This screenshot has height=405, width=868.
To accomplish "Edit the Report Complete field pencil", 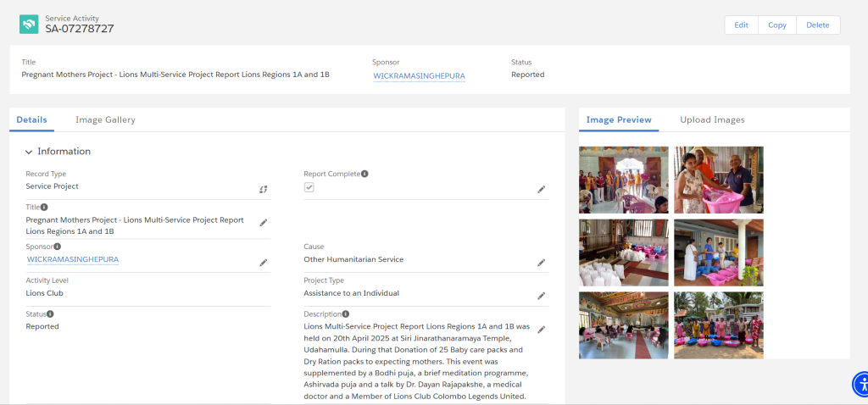I will coord(542,189).
